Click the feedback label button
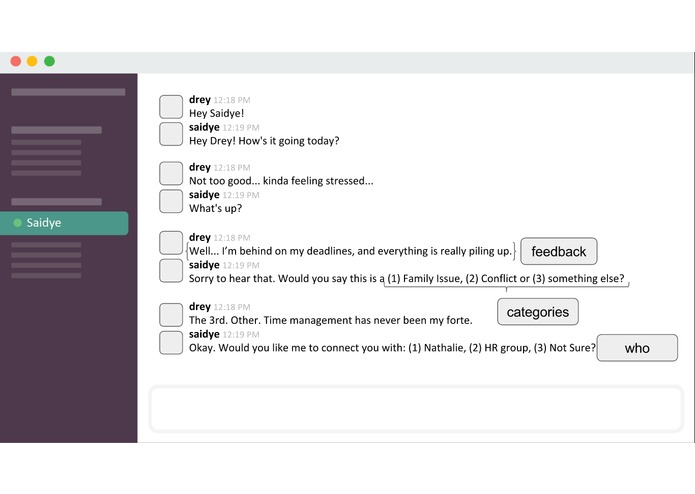Viewport: 695px width, 494px height. pyautogui.click(x=558, y=251)
